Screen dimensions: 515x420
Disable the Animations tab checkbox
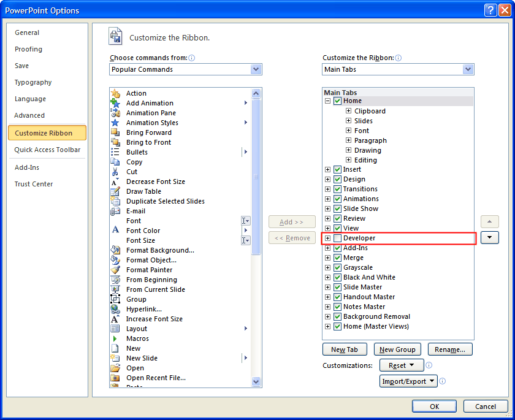[x=337, y=199]
